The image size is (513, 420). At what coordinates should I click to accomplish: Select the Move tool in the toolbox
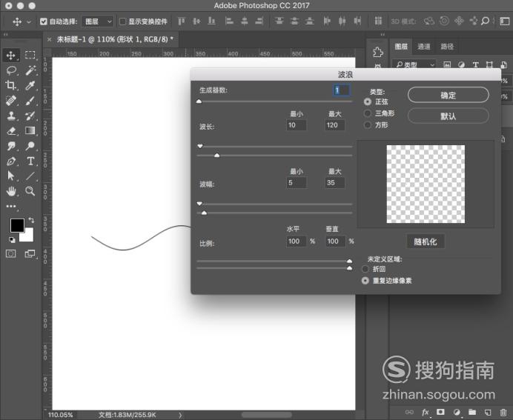coord(11,55)
